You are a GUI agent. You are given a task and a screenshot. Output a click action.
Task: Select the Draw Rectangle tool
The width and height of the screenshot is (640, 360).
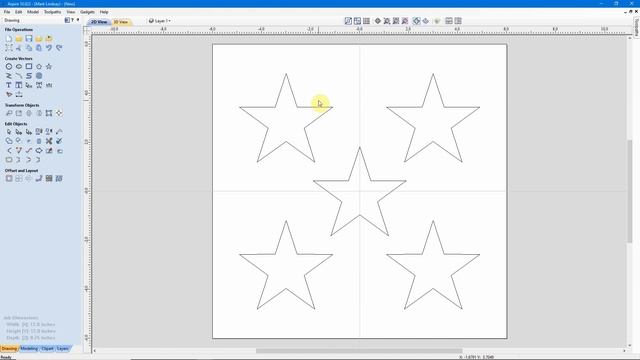[29, 66]
